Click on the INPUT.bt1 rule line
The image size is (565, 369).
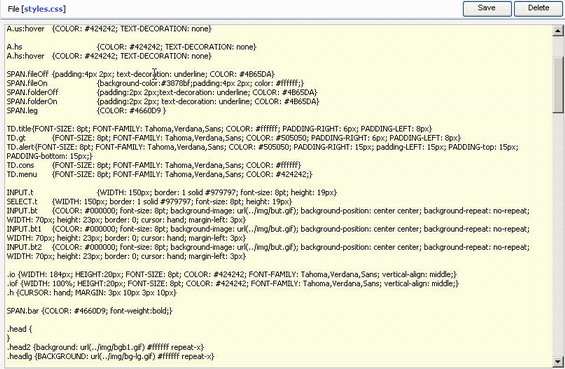pos(268,234)
